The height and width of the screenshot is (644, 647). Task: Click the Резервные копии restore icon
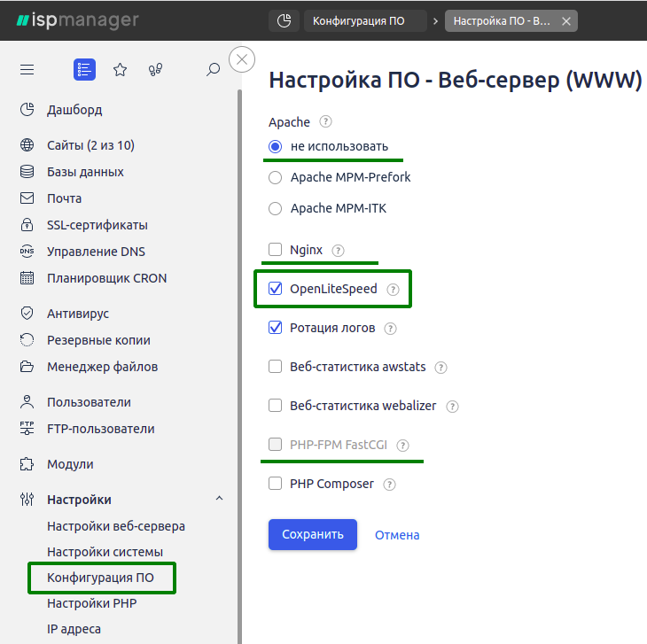point(27,340)
